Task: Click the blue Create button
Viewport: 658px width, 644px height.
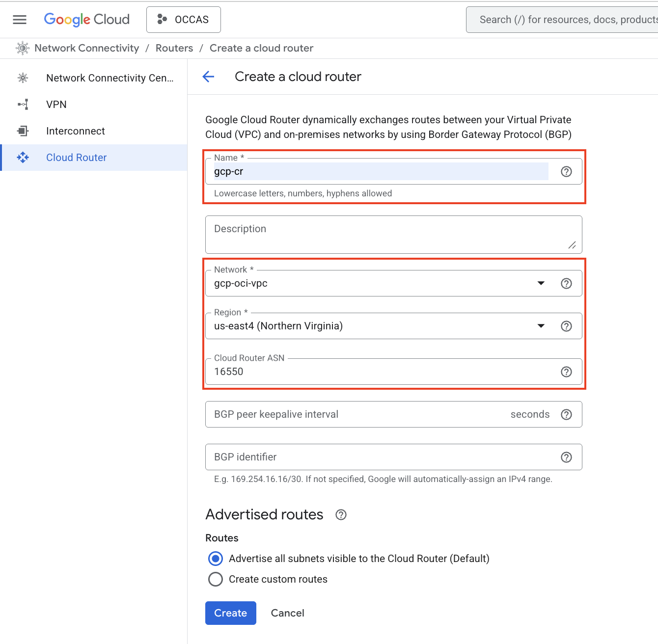Action: (230, 613)
